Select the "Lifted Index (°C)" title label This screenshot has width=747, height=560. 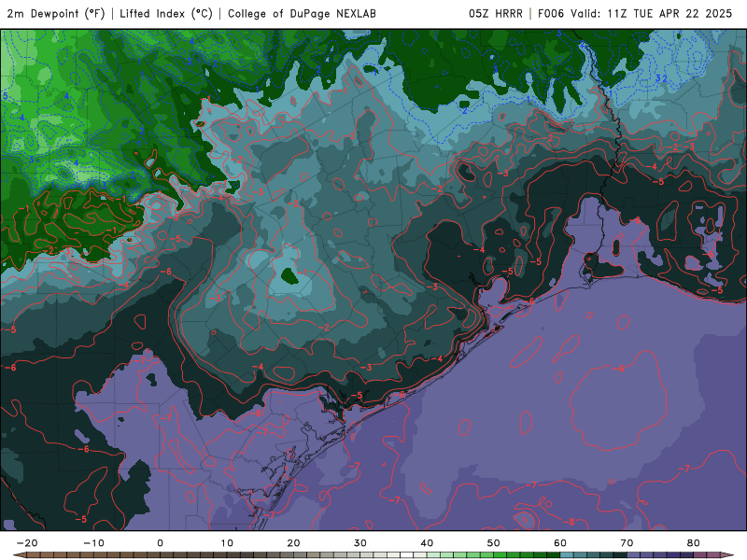166,14
